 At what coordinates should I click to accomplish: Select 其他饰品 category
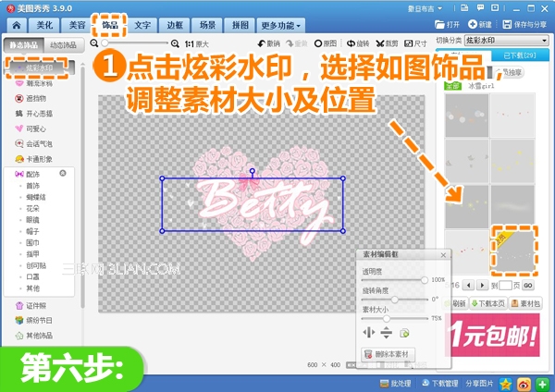pos(34,336)
